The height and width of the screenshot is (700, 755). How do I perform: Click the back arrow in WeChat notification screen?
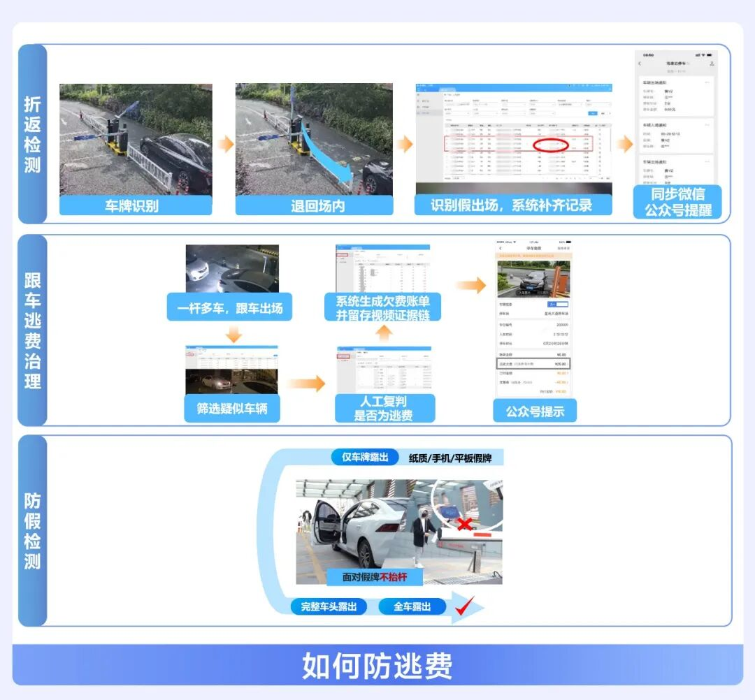640,64
